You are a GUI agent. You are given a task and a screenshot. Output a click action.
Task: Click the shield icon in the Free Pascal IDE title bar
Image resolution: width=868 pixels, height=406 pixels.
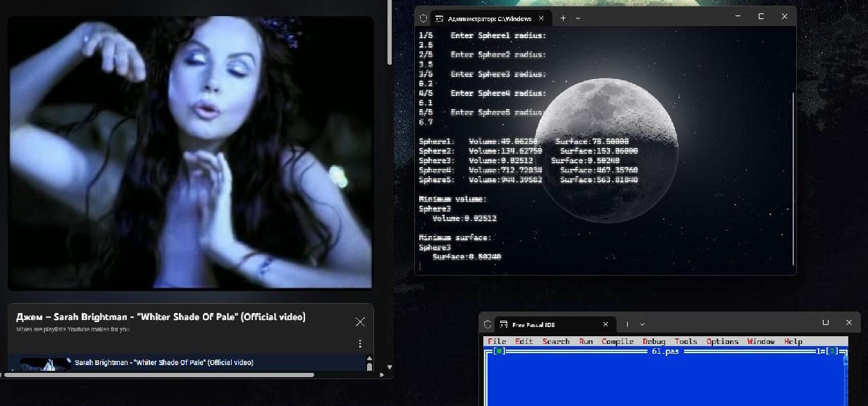click(488, 324)
